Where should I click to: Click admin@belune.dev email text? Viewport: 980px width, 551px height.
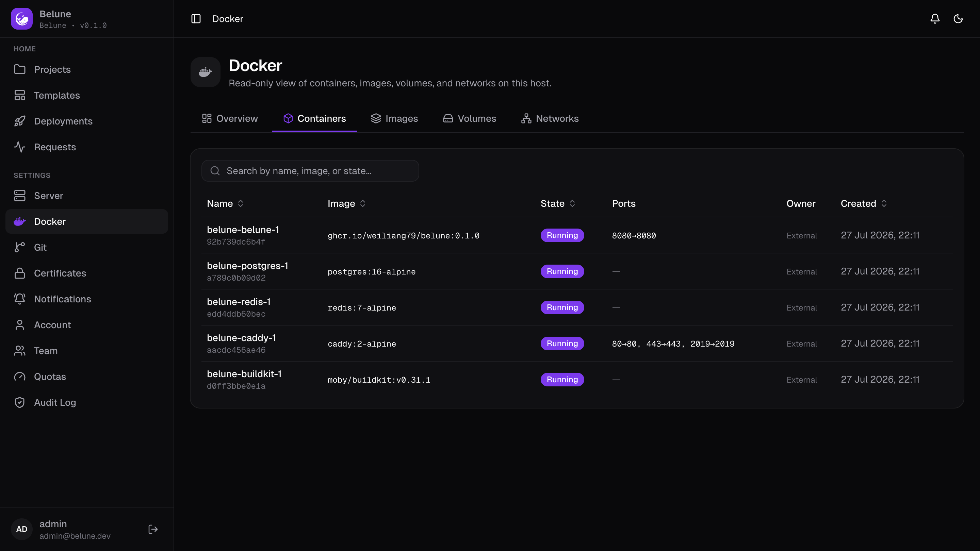click(75, 536)
